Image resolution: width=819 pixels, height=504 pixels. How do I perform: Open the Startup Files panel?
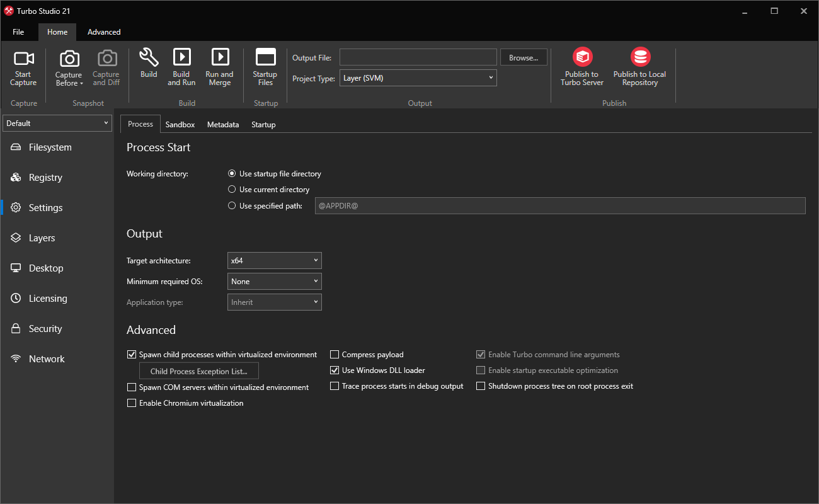(265, 67)
